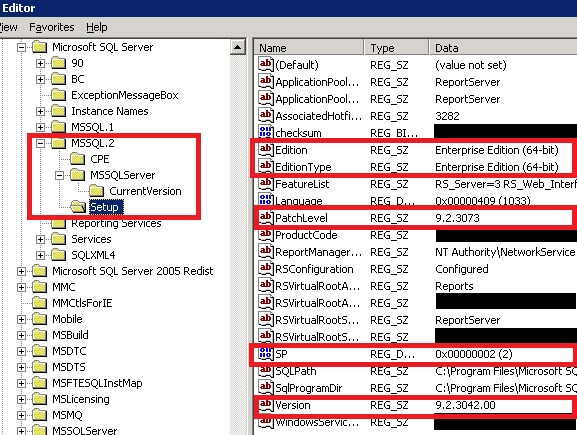Expand the MMC key

coord(22,287)
